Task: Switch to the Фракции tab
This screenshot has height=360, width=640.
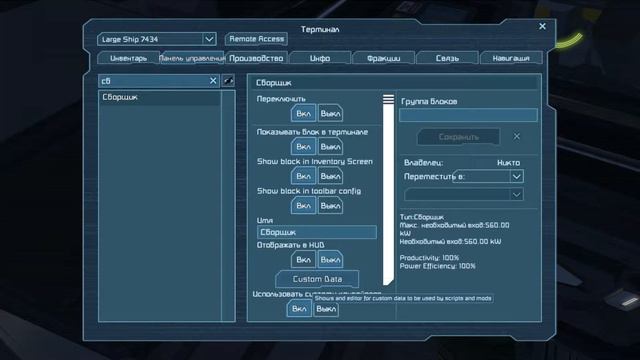Action: (384, 58)
